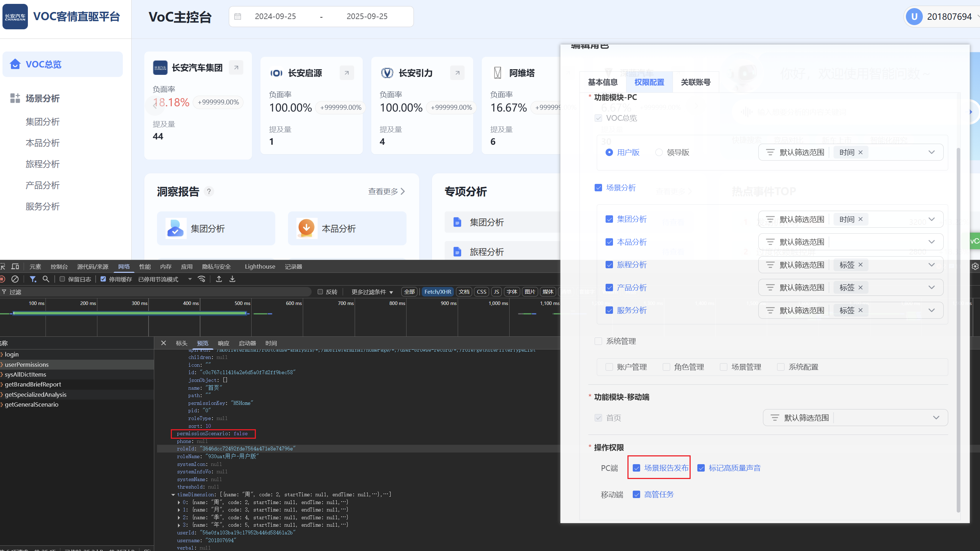This screenshot has width=980, height=551.
Task: Open the throttling mode dropdown
Action: pos(190,279)
